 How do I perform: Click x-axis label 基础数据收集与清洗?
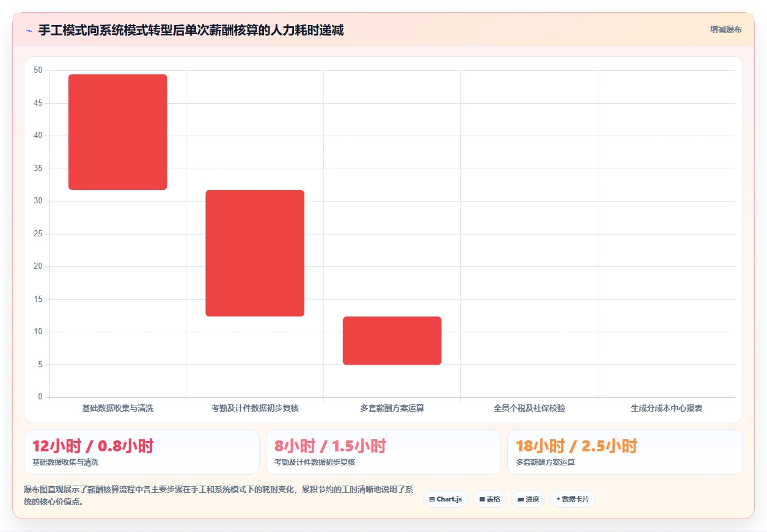tap(117, 408)
